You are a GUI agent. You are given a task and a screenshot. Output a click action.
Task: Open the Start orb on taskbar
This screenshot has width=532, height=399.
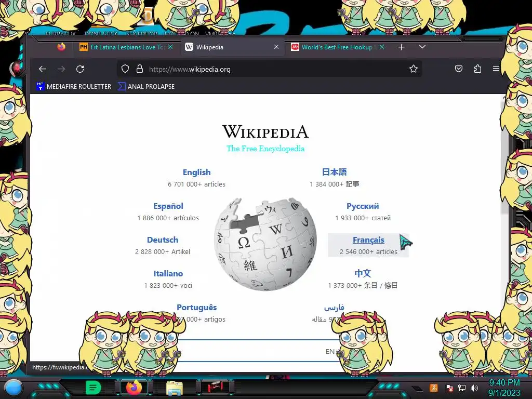click(13, 388)
